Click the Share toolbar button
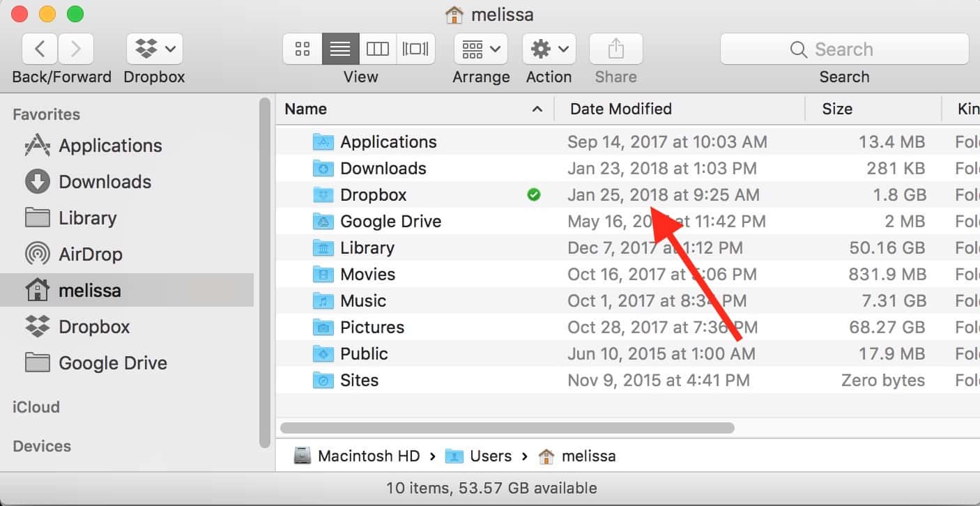The image size is (980, 506). [615, 49]
